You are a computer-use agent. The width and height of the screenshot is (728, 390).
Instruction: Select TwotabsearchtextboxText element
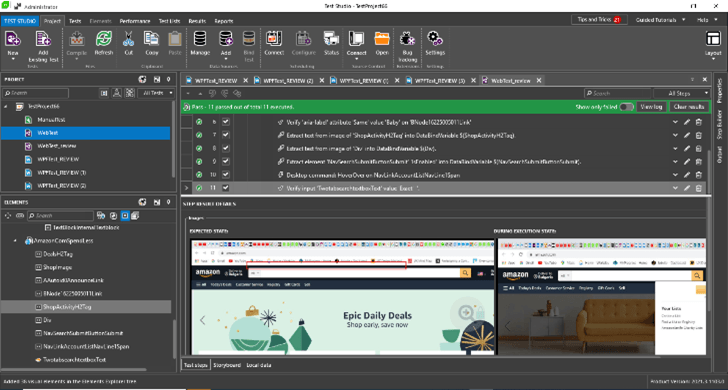click(x=74, y=359)
